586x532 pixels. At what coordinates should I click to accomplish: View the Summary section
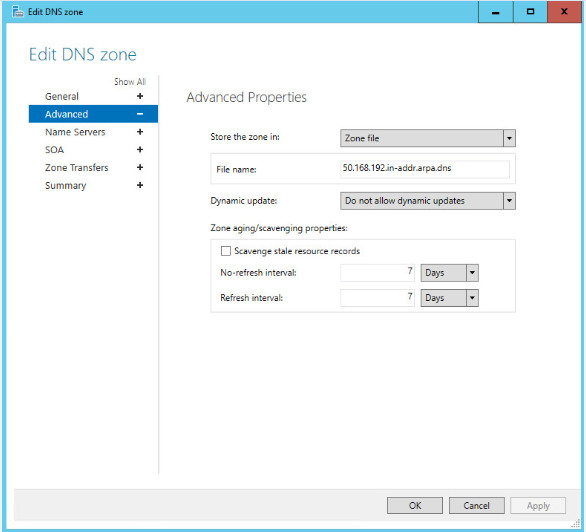[x=65, y=186]
